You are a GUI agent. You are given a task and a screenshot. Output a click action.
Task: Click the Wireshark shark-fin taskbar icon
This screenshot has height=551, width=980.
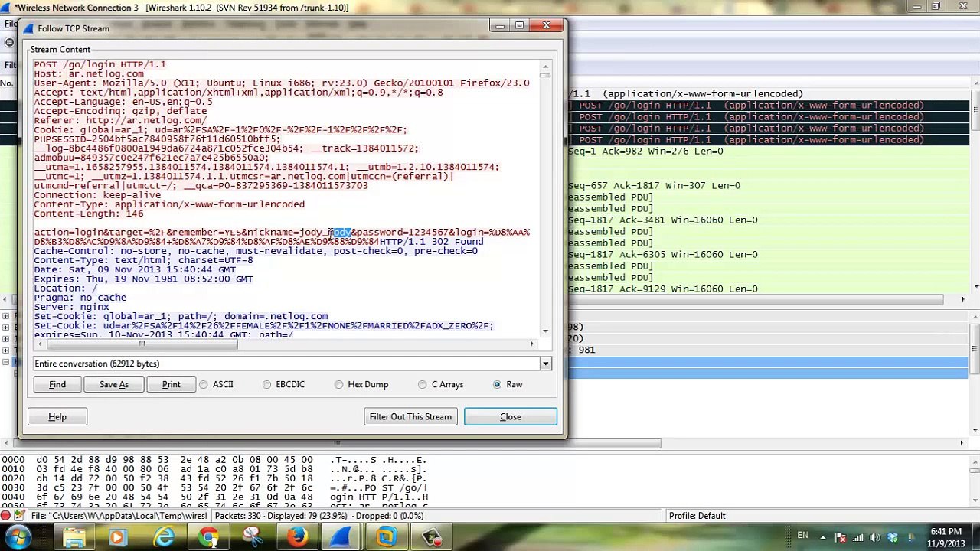pos(341,537)
